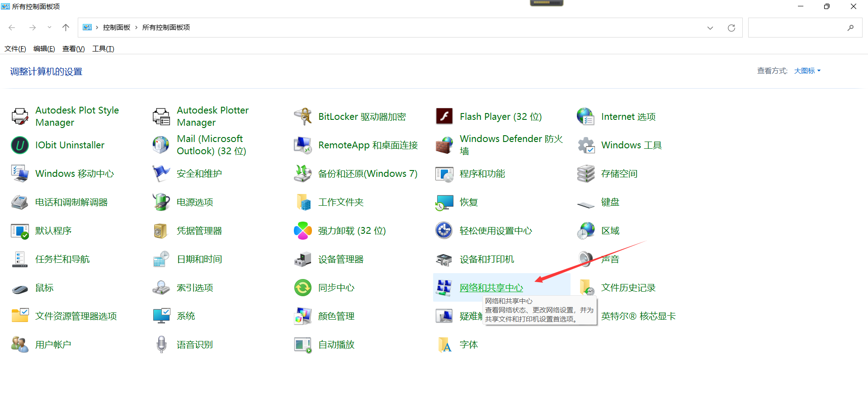Open the 语音识别 microphone icon
This screenshot has height=407, width=868.
pos(161,345)
